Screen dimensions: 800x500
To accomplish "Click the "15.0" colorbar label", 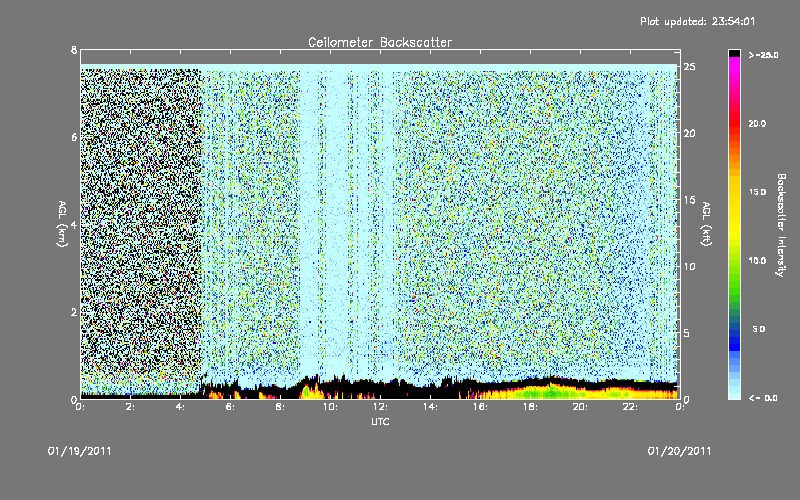I will 758,192.
